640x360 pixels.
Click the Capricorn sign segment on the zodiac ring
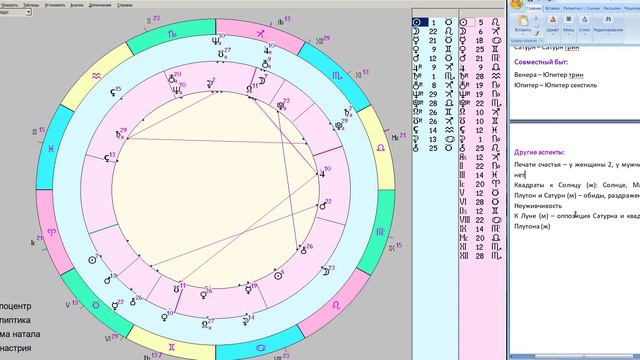172,34
